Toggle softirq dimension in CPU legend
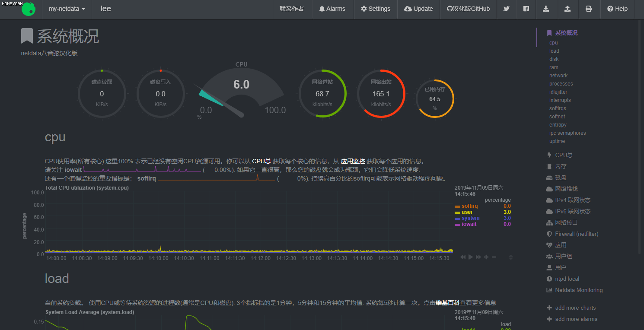This screenshot has height=330, width=644. click(x=469, y=206)
